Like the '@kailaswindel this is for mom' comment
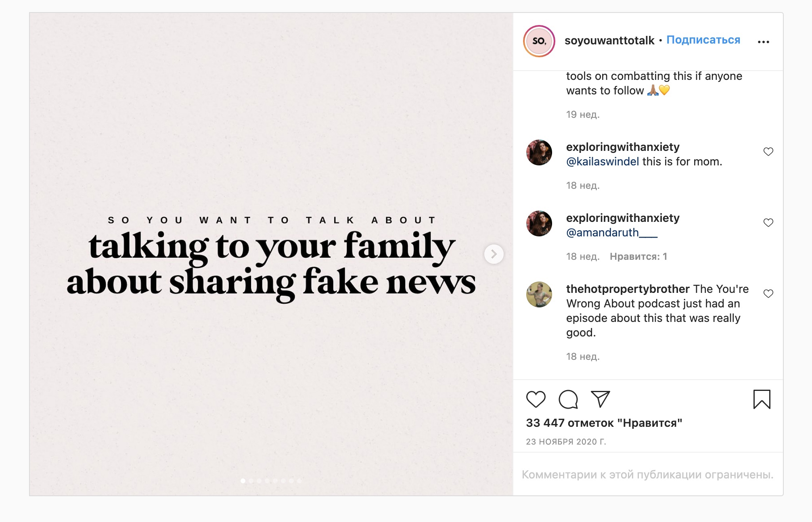This screenshot has height=522, width=812. tap(768, 152)
